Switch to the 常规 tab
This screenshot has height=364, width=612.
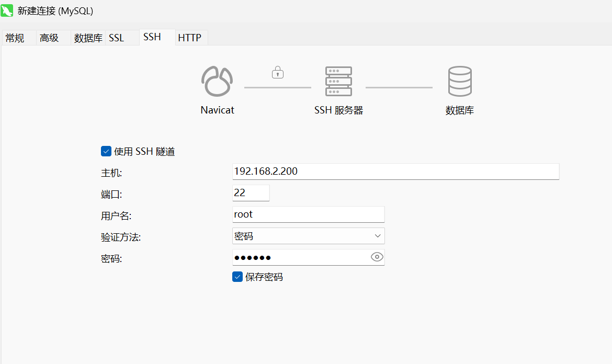pyautogui.click(x=19, y=38)
